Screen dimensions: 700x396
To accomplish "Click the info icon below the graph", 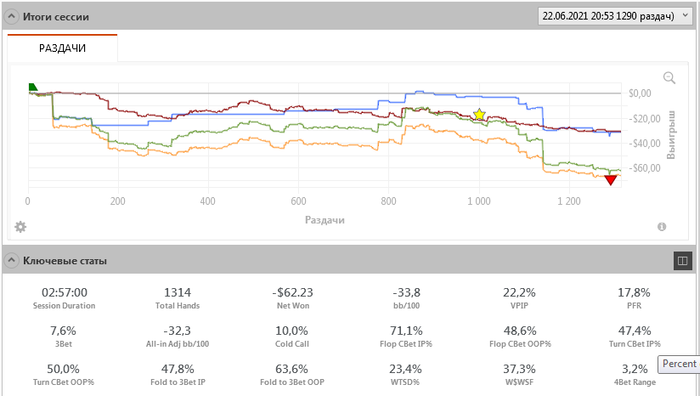I will pos(662,227).
